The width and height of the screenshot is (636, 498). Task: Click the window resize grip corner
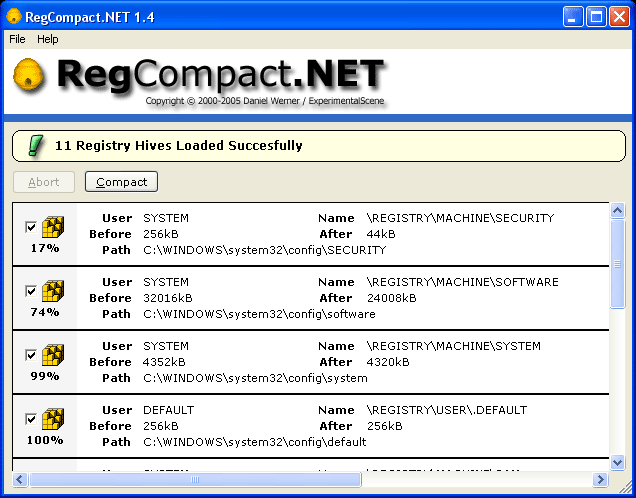(625, 486)
